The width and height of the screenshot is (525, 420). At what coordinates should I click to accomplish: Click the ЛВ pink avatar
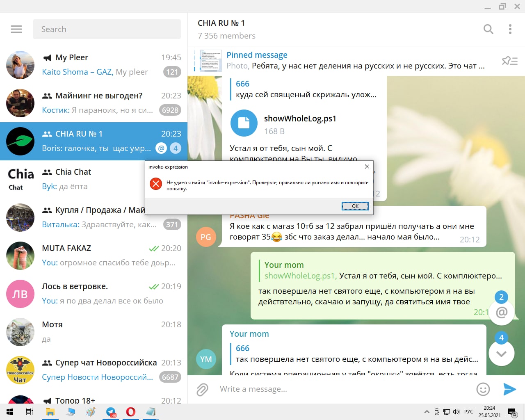[20, 294]
